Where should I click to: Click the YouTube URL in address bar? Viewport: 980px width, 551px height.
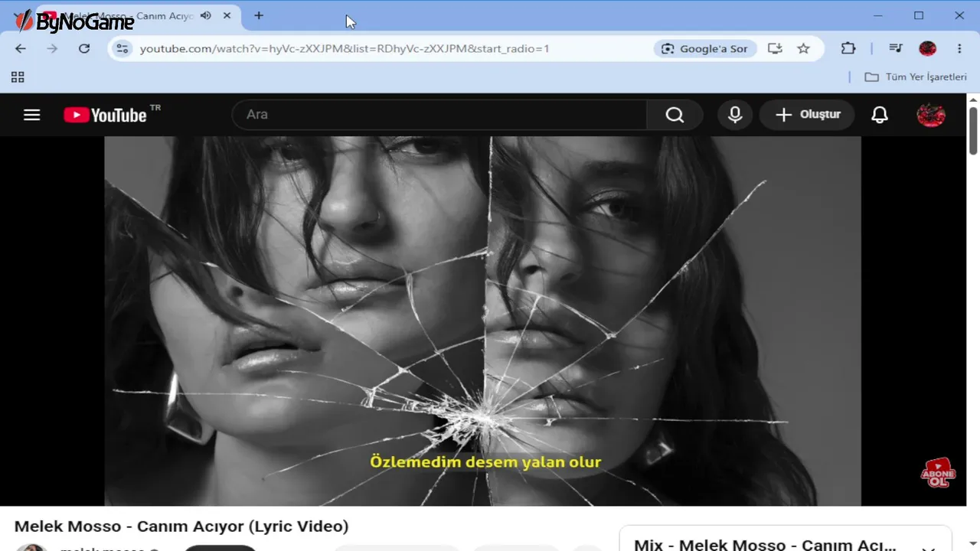345,48
